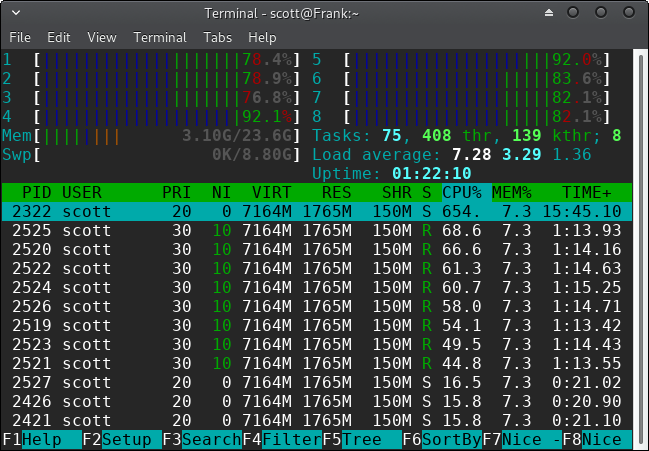This screenshot has width=649, height=451.
Task: Select process row with PID 2524
Action: point(317,288)
